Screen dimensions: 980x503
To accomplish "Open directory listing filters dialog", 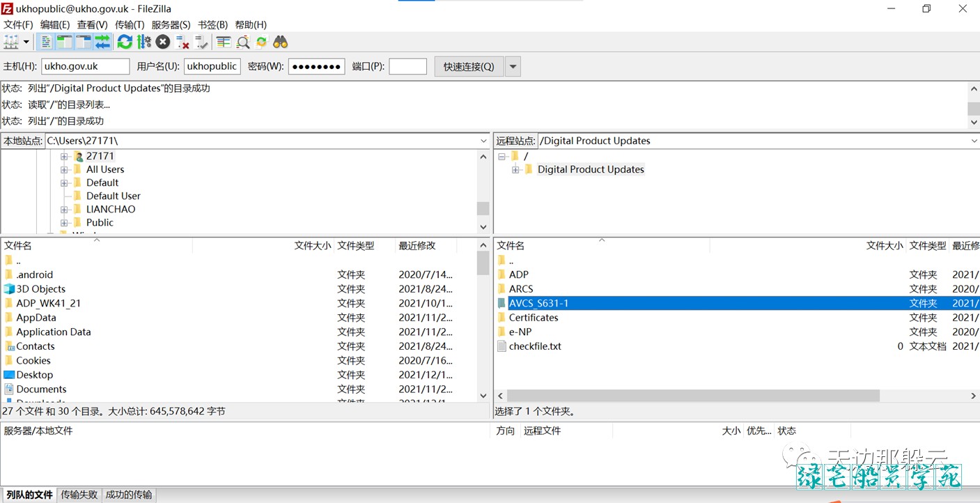I will coord(224,42).
